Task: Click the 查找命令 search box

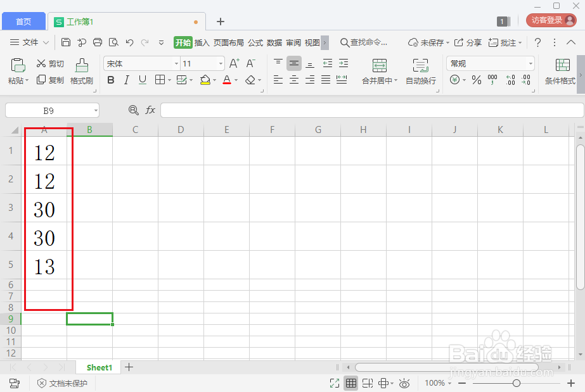Action: pyautogui.click(x=364, y=42)
